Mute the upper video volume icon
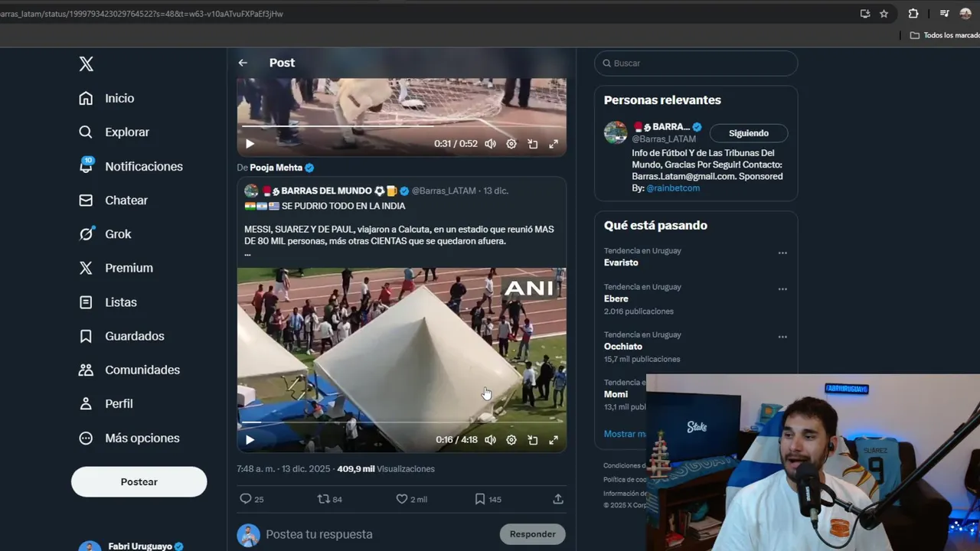Viewport: 980px width, 551px height. tap(490, 144)
